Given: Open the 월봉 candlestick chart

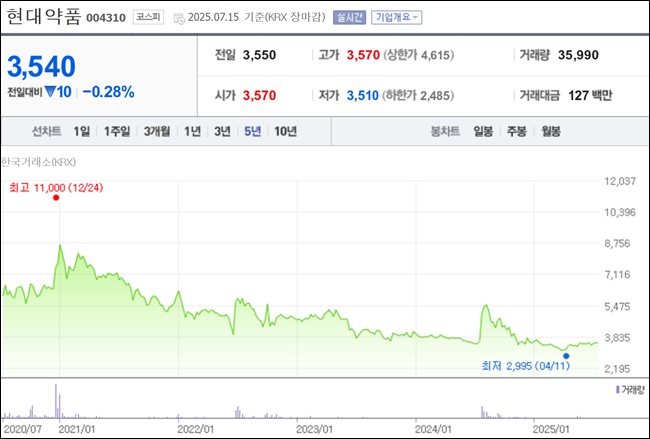Looking at the screenshot, I should coord(551,131).
